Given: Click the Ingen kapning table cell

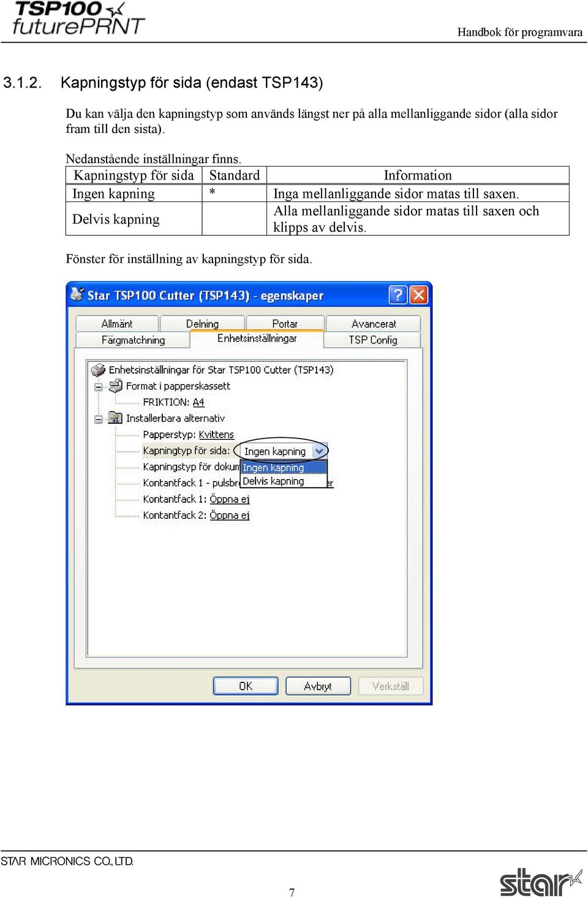Looking at the screenshot, I should coord(134,194).
